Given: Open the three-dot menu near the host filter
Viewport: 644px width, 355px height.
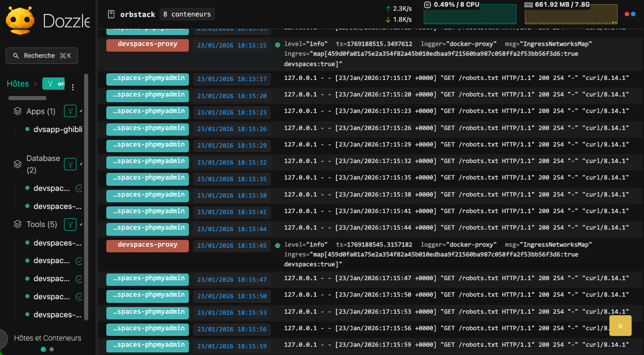Looking at the screenshot, I should click(x=73, y=87).
